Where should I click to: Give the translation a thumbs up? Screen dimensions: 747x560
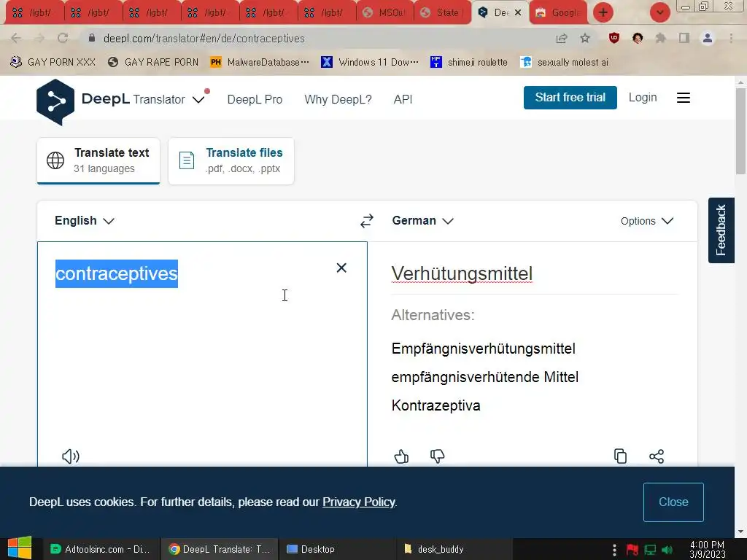(401, 456)
